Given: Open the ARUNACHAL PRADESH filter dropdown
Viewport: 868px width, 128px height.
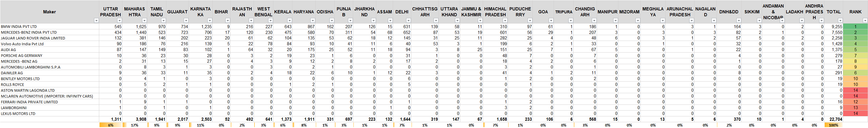Looking at the screenshot, I should (x=692, y=21).
